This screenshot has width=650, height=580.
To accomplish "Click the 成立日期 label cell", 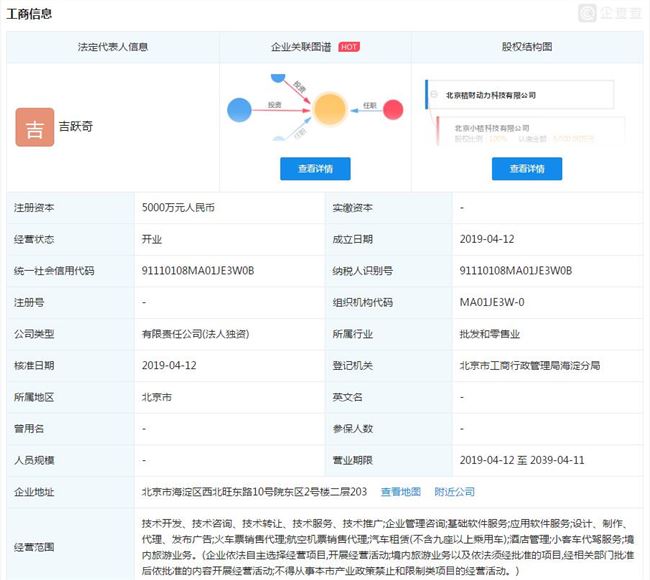I will (389, 239).
